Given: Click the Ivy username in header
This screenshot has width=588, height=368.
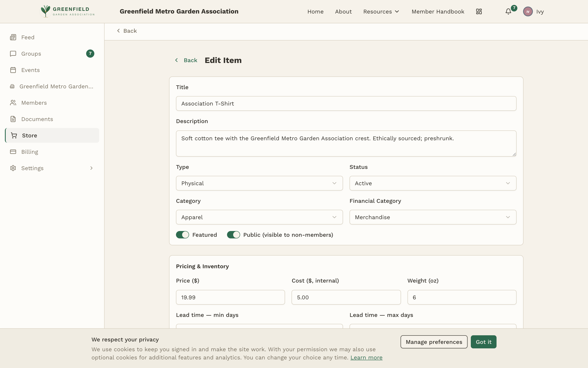Looking at the screenshot, I should [x=540, y=11].
